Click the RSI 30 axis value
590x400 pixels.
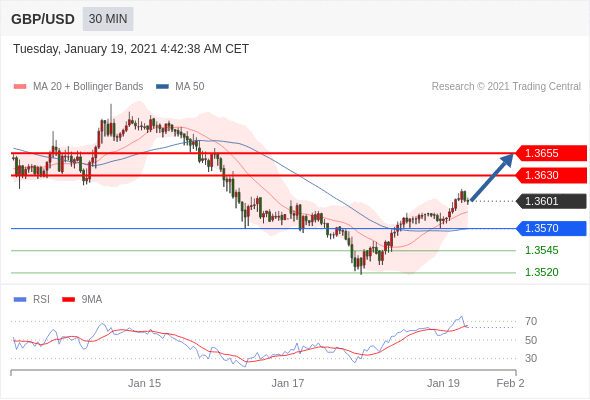tap(531, 358)
